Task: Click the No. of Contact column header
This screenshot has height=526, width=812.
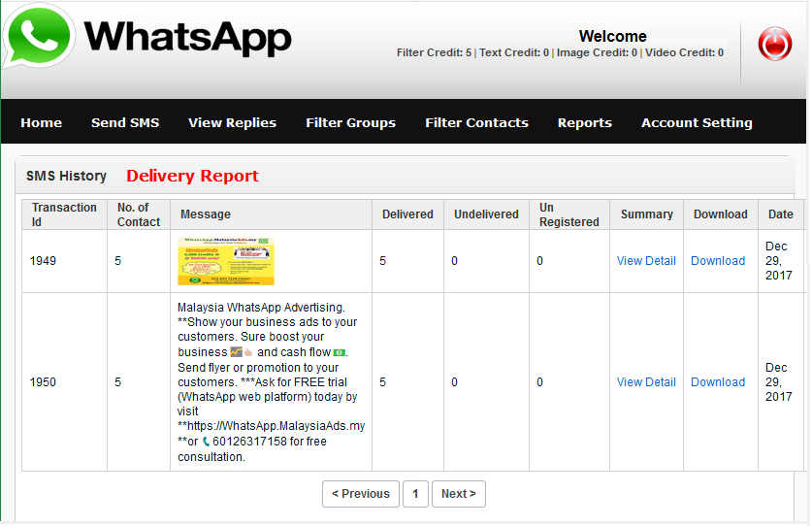Action: pos(139,214)
